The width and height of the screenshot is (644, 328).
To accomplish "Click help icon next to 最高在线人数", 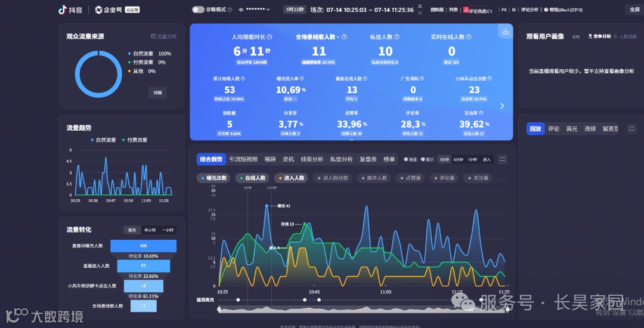I will point(365,78).
